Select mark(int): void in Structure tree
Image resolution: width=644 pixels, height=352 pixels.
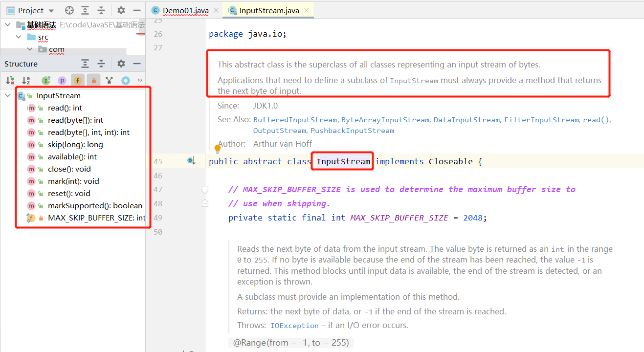pyautogui.click(x=73, y=181)
